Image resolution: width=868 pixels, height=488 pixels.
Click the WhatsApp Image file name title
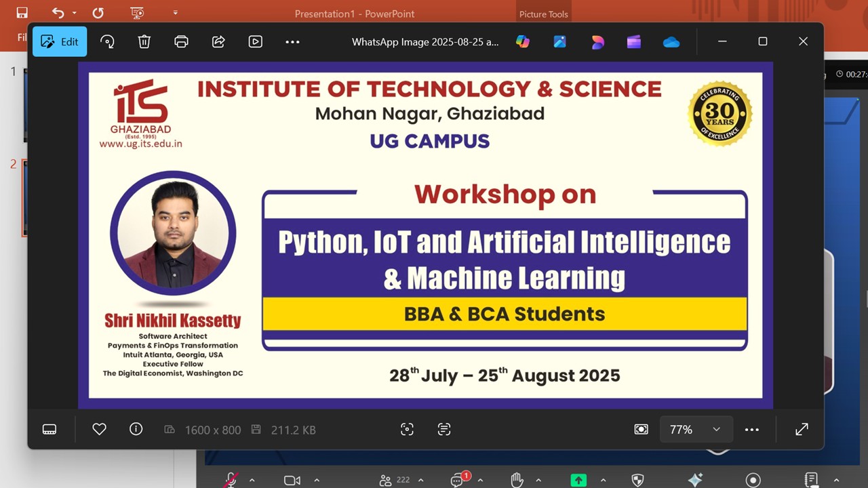[425, 42]
